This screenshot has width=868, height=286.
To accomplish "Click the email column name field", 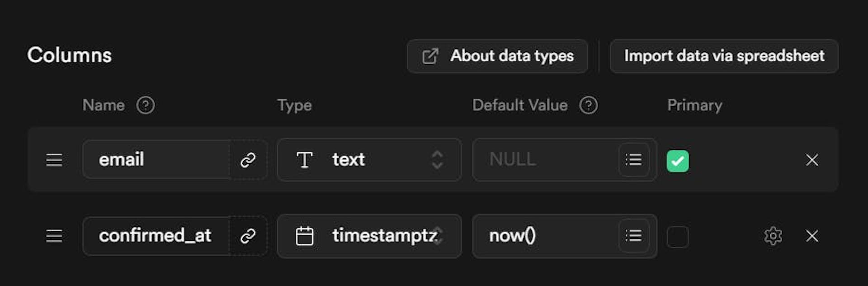I will pyautogui.click(x=156, y=160).
